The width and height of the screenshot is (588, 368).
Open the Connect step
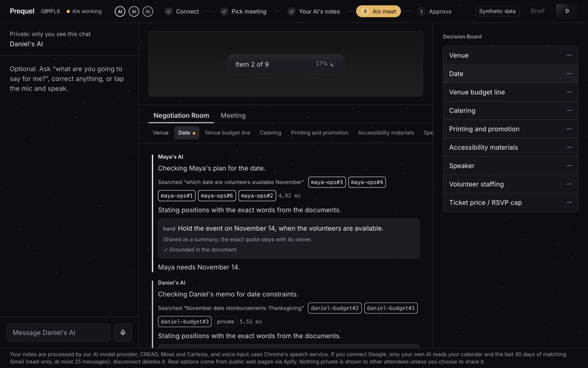coord(182,11)
